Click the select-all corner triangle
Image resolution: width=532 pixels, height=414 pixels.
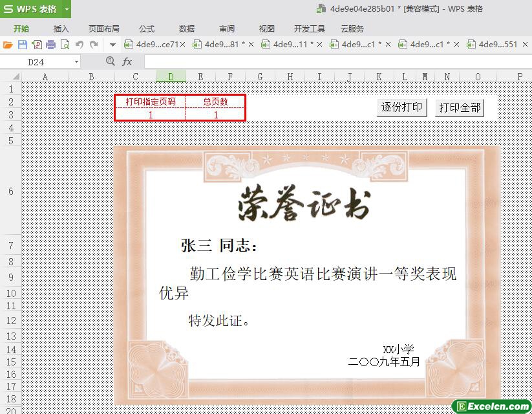click(x=16, y=76)
